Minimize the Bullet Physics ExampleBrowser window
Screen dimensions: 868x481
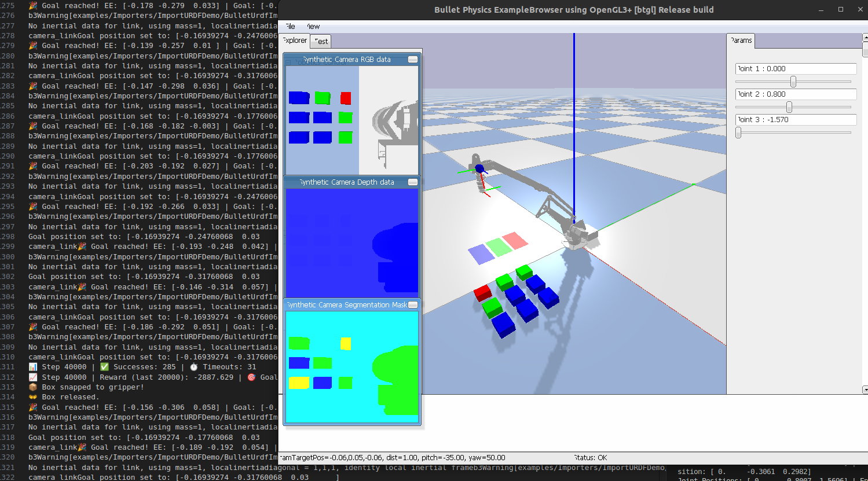pos(822,9)
